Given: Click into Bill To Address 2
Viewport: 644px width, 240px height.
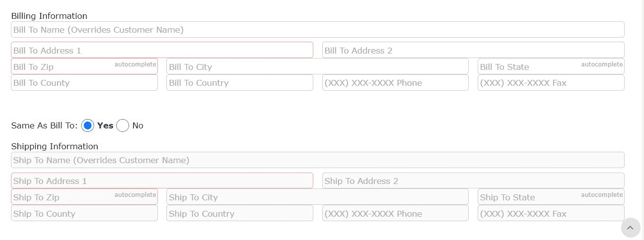Looking at the screenshot, I should tap(473, 50).
